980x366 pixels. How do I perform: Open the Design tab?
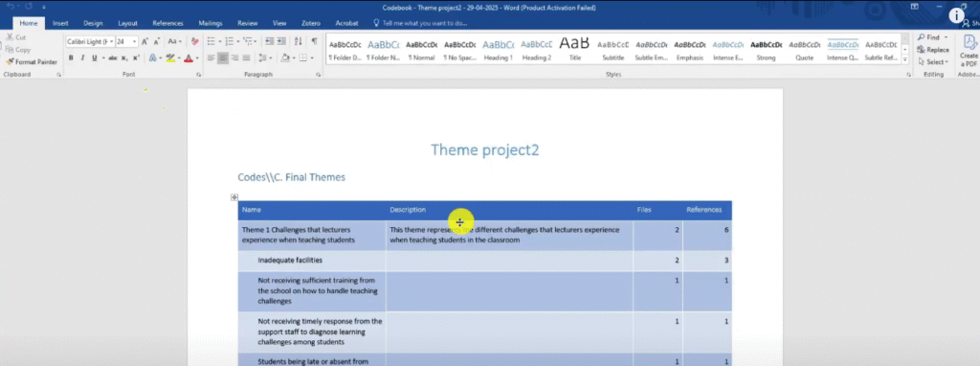93,23
